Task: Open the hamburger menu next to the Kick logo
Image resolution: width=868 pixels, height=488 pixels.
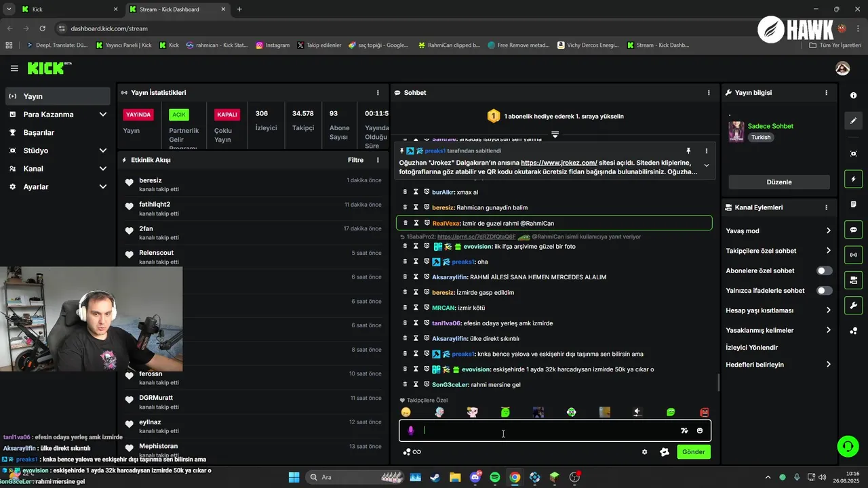Action: 14,68
